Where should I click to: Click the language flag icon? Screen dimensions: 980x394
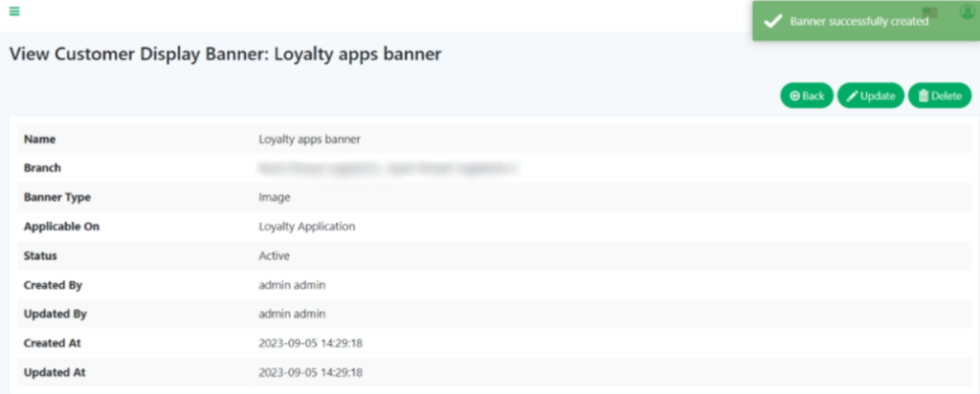click(930, 12)
